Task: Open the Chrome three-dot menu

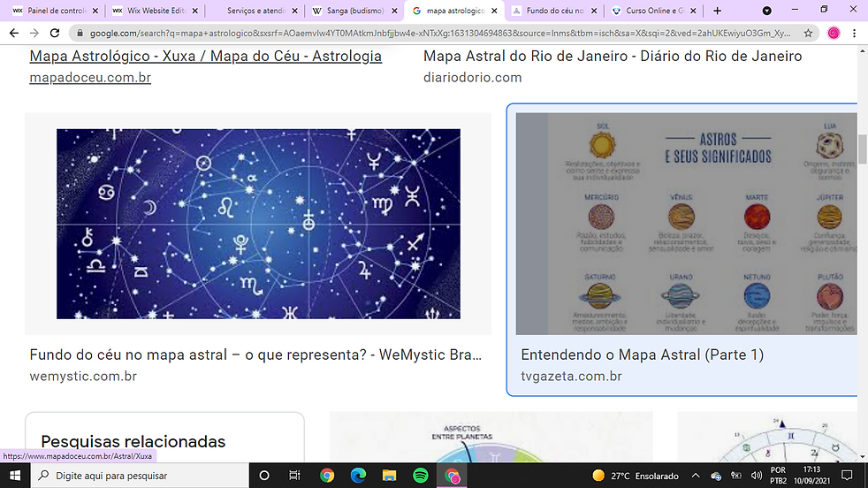Action: click(x=854, y=34)
